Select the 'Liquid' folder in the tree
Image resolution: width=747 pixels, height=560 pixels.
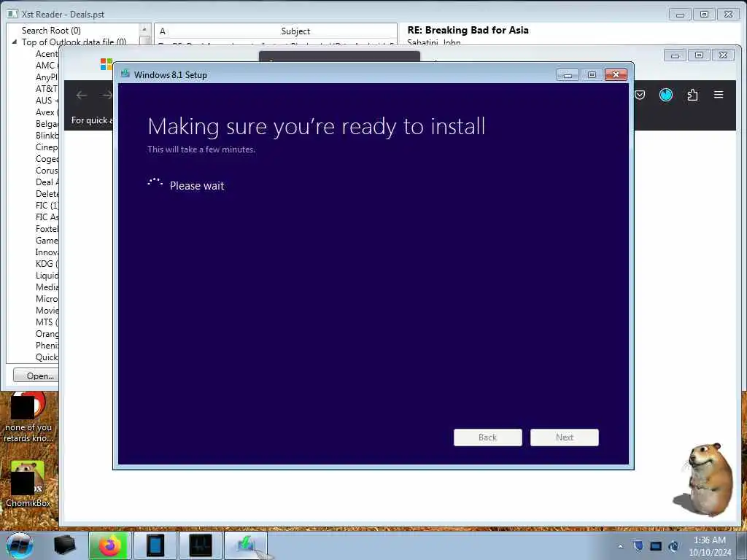coord(47,275)
